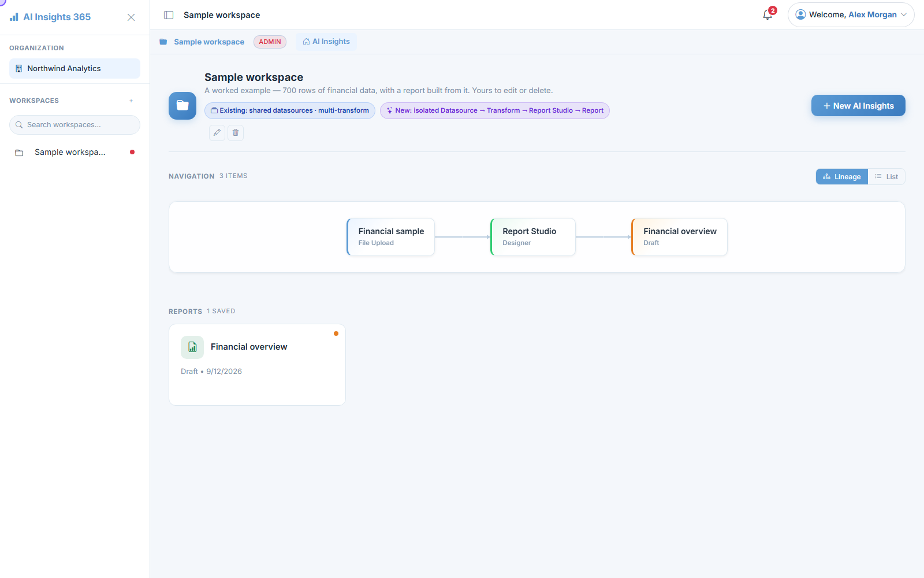
Task: Click the green report icon on Financial overview card
Action: [x=192, y=347]
